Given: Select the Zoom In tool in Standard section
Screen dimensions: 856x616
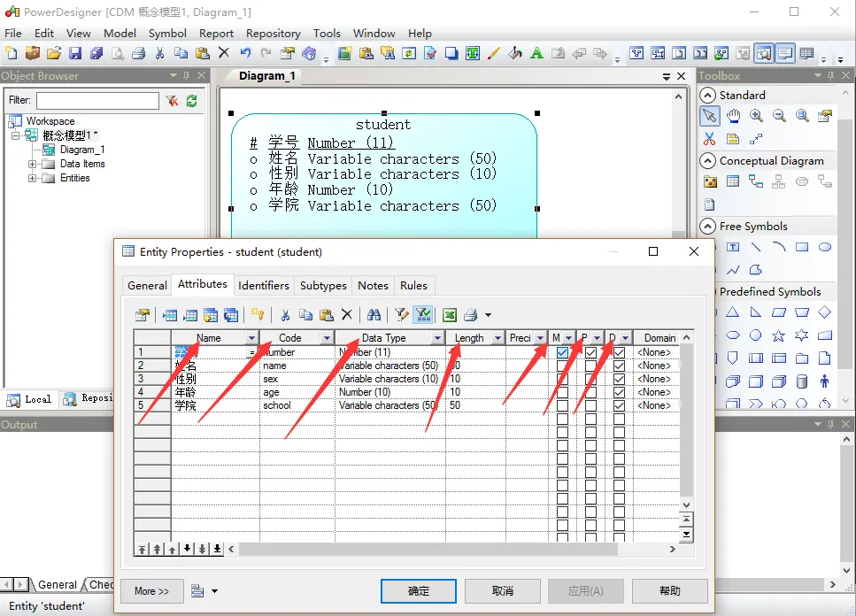Looking at the screenshot, I should pyautogui.click(x=756, y=115).
